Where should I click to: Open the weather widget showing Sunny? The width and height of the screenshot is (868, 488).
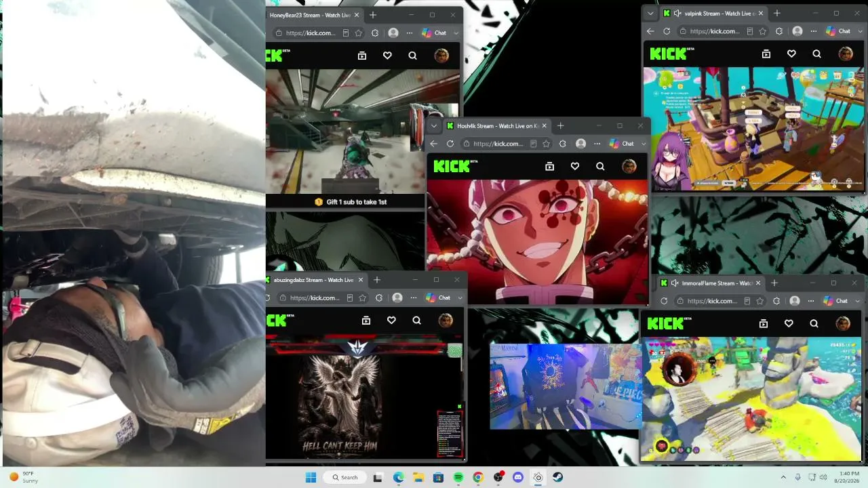tap(24, 477)
